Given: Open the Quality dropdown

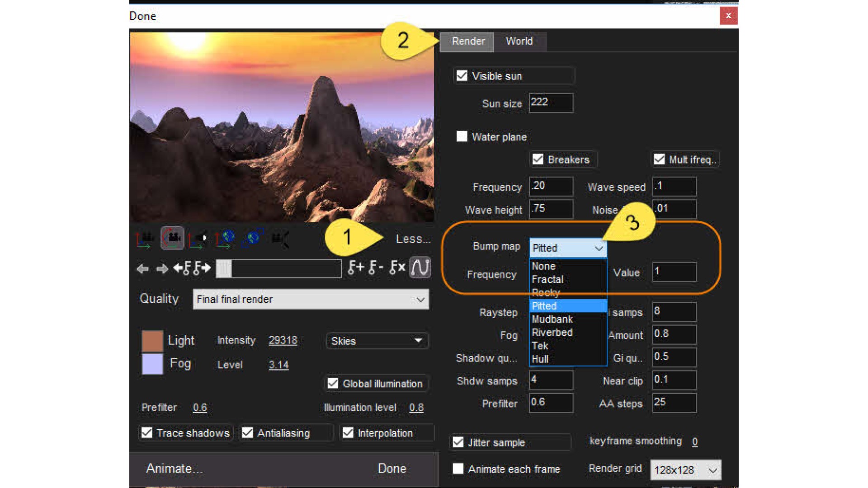Looking at the screenshot, I should [x=311, y=299].
